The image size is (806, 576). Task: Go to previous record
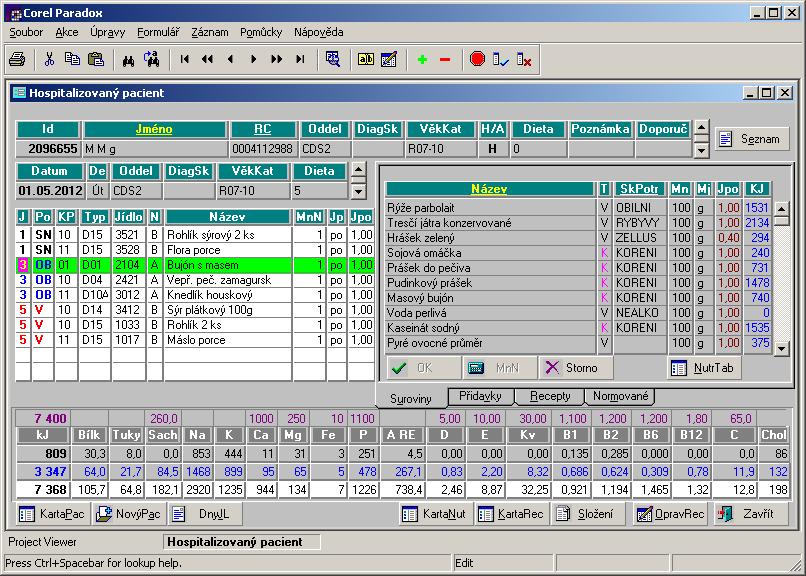tap(231, 60)
